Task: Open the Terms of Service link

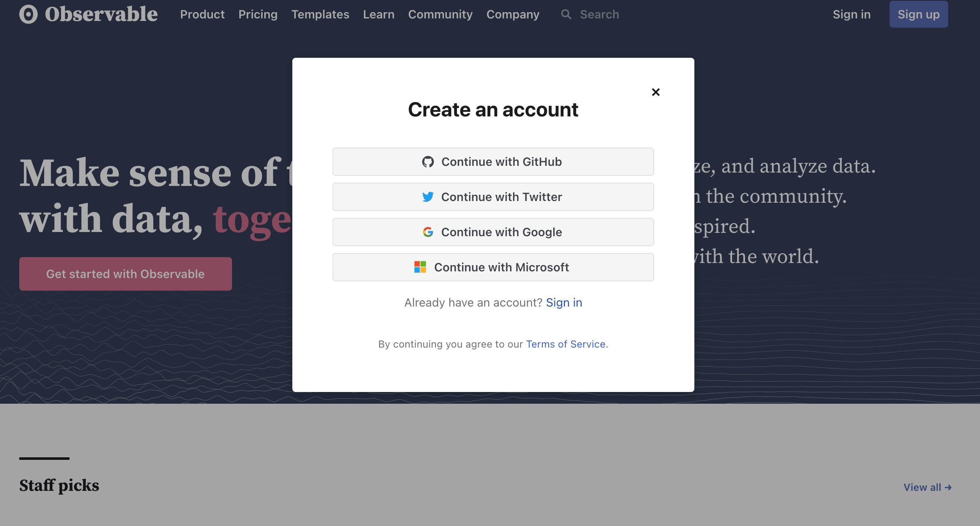Action: pyautogui.click(x=565, y=344)
